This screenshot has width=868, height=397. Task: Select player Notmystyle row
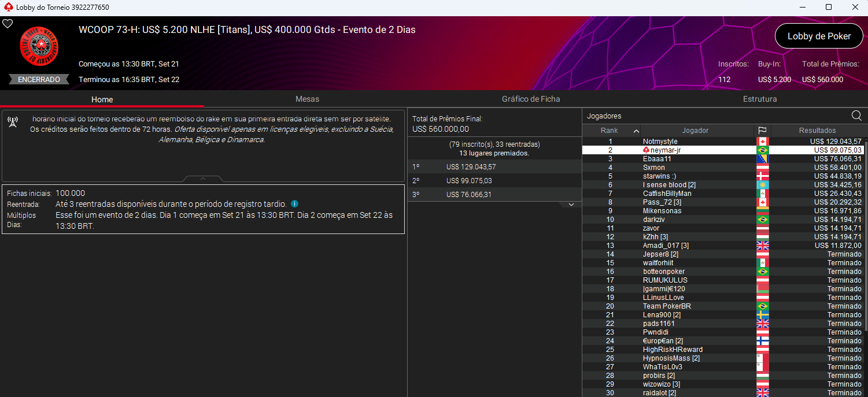point(723,142)
